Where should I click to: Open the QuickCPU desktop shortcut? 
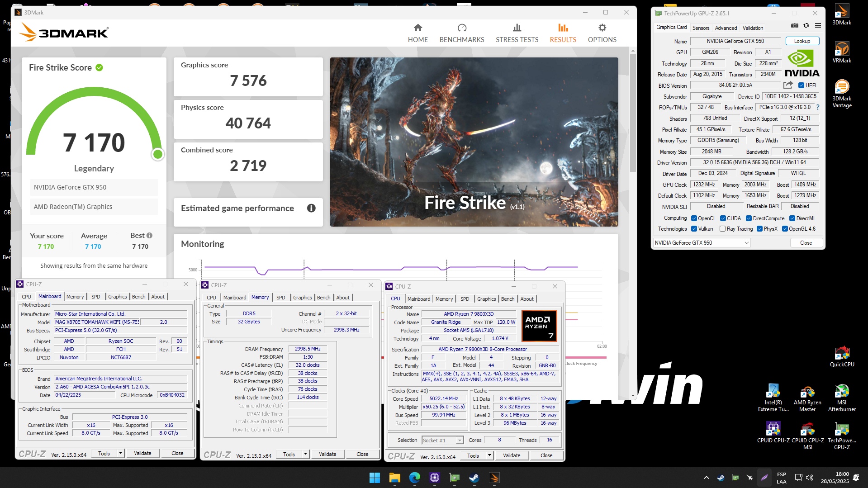[842, 356]
